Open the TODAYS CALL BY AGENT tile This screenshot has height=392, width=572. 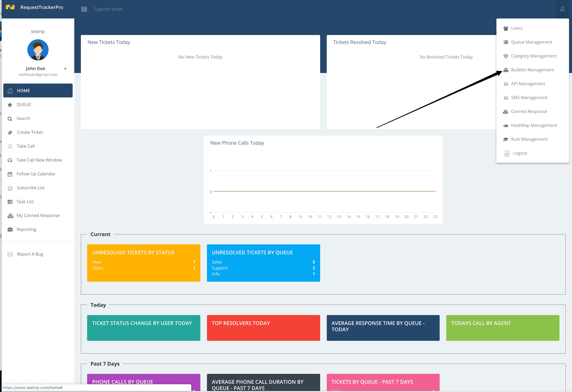pos(503,328)
